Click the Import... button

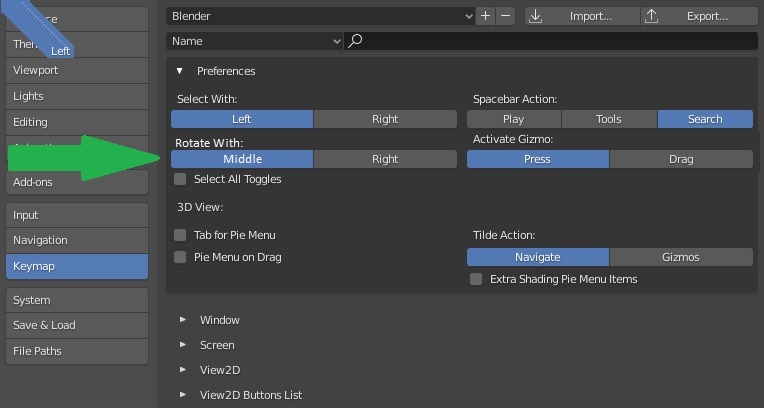[x=582, y=16]
